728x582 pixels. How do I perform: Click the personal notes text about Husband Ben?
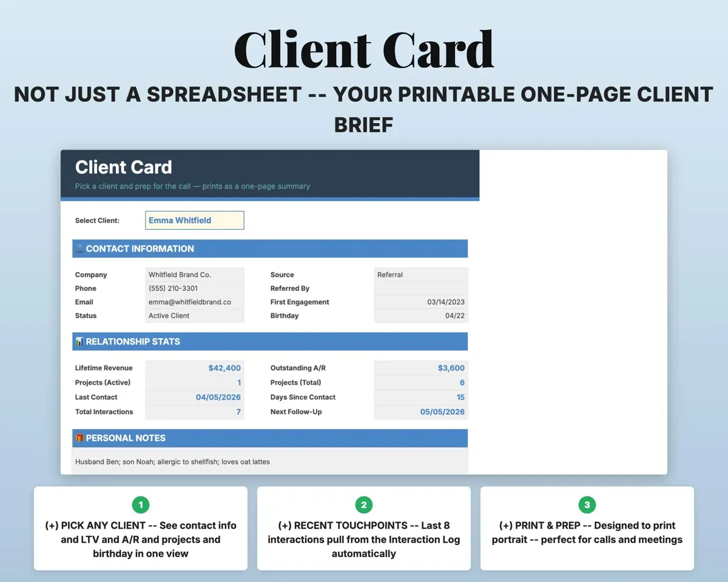point(172,462)
